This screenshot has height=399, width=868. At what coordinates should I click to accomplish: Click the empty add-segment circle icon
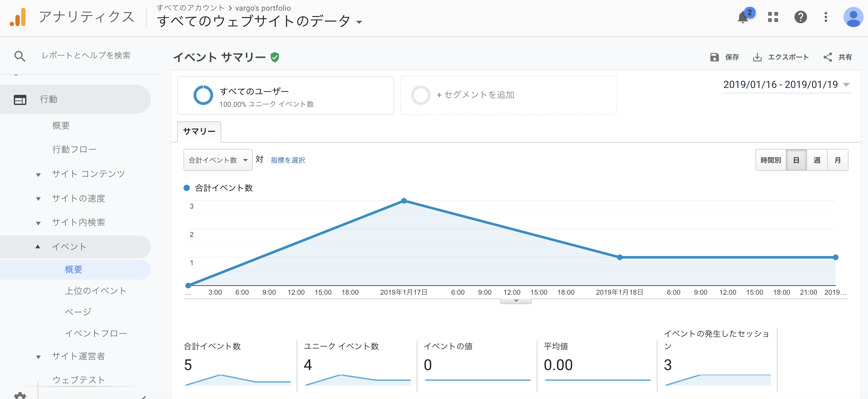420,95
